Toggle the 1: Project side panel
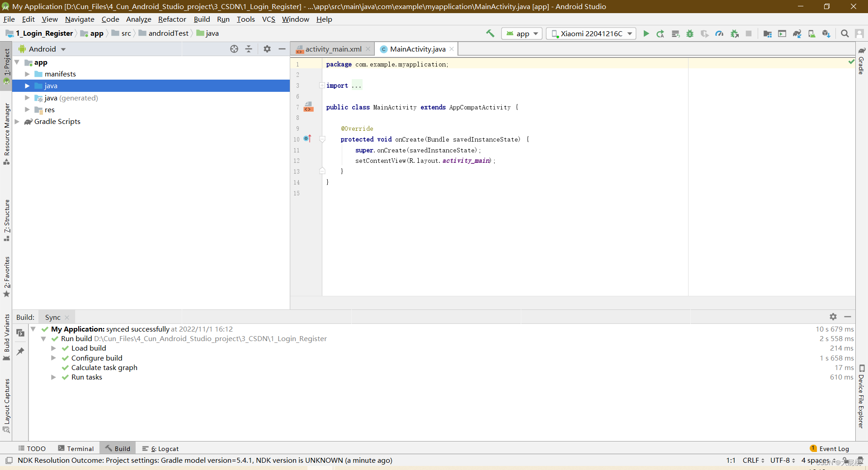 tap(6, 66)
